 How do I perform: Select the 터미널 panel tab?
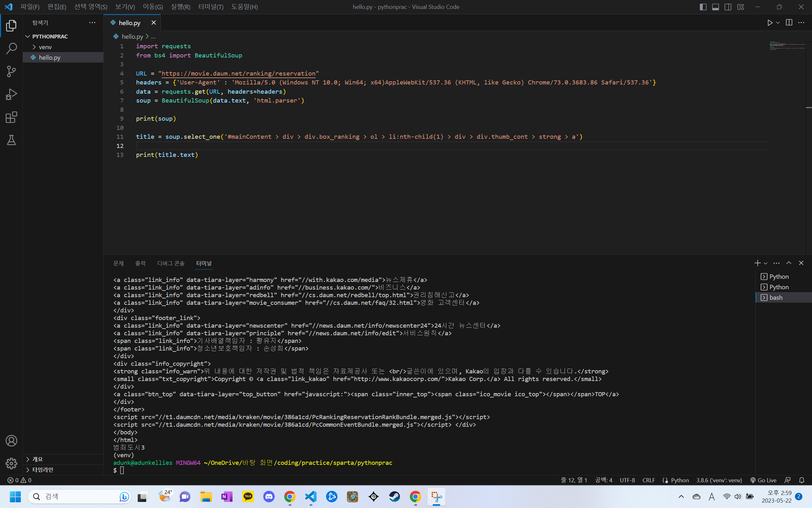204,263
